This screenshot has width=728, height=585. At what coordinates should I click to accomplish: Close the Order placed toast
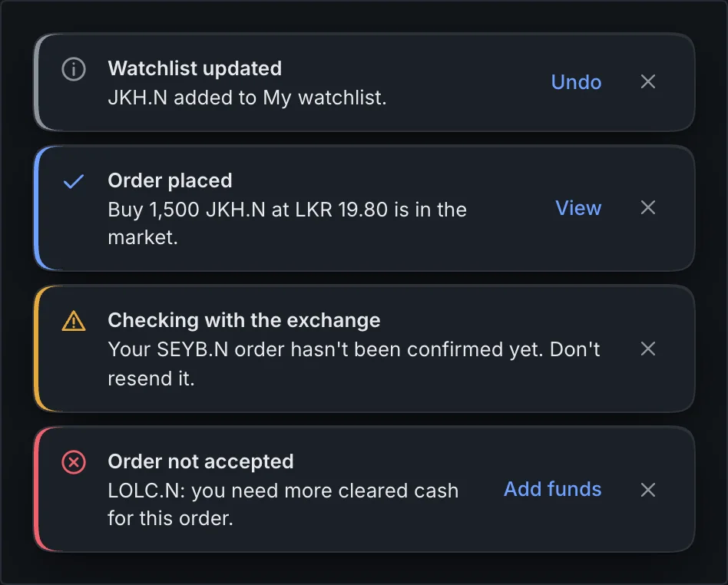647,207
